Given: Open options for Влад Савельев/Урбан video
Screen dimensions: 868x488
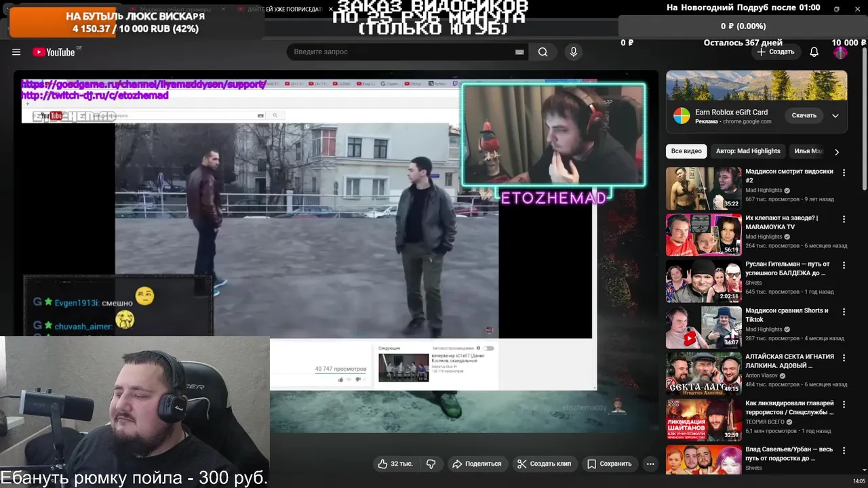Looking at the screenshot, I should coord(844,451).
